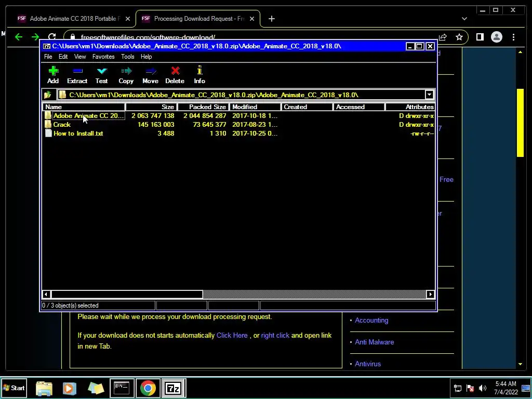Click packed size 2 044 854 287
Viewport: 532px width, 399px height.
pos(205,116)
